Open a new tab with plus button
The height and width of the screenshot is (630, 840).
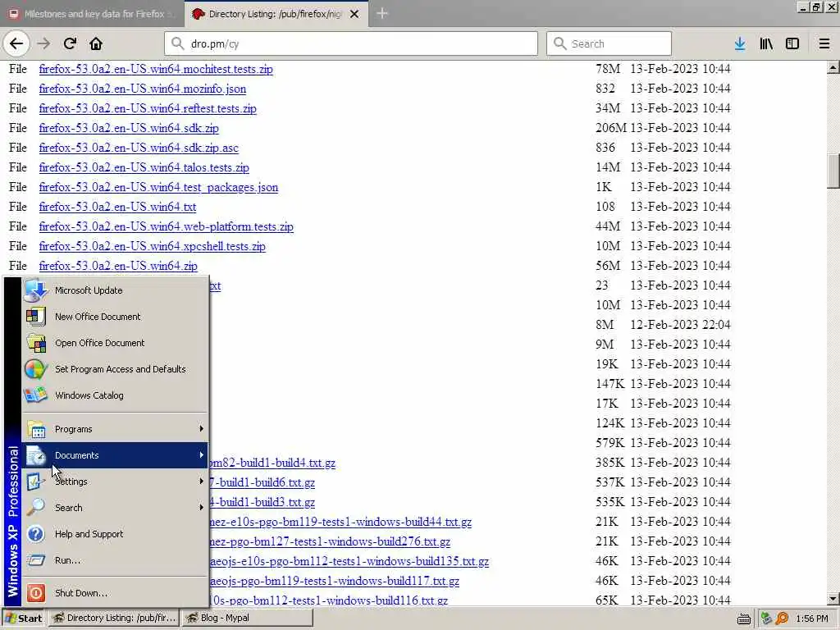point(382,13)
